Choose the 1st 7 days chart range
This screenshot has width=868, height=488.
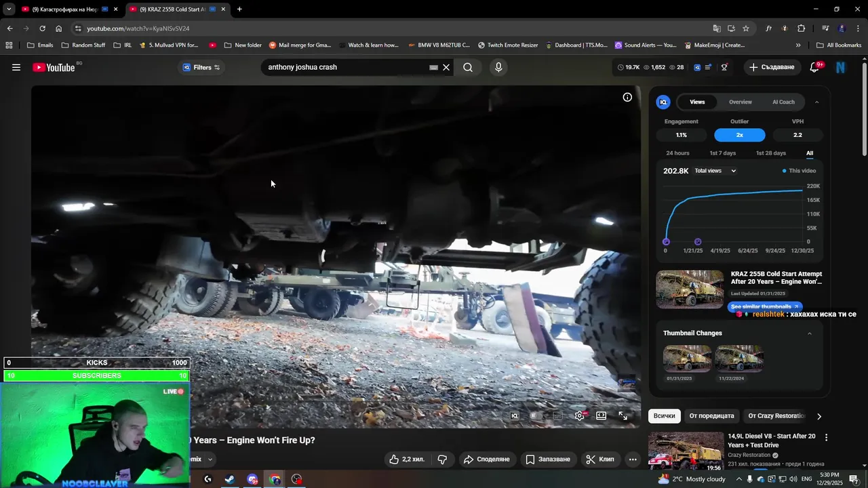(722, 153)
